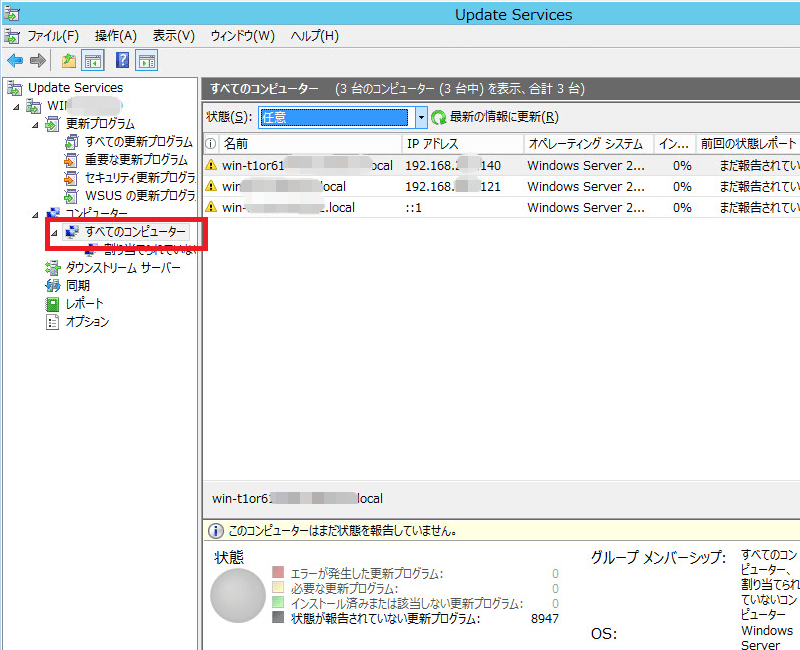Open Help via the question mark icon
This screenshot has height=650, width=800.
[122, 60]
